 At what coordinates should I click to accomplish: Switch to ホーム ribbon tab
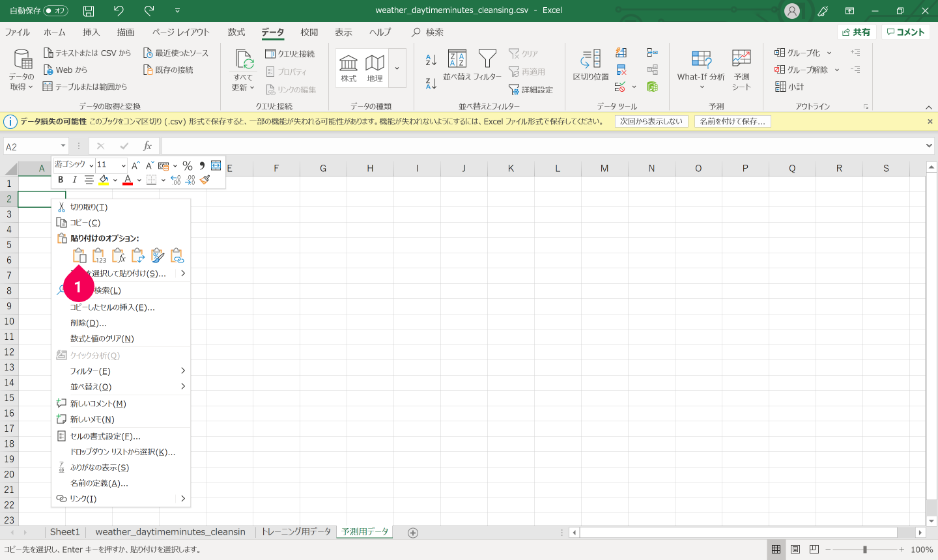point(55,32)
